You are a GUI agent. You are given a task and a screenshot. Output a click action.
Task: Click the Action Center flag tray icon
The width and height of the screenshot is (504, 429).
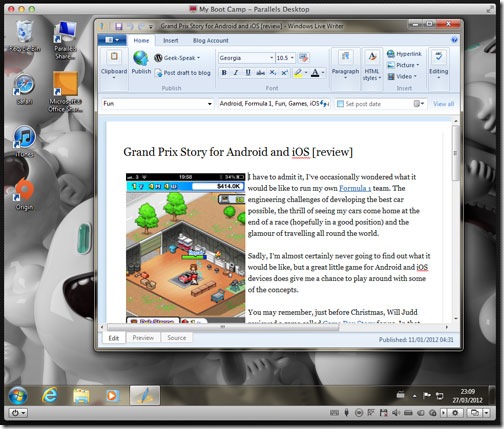(426, 396)
